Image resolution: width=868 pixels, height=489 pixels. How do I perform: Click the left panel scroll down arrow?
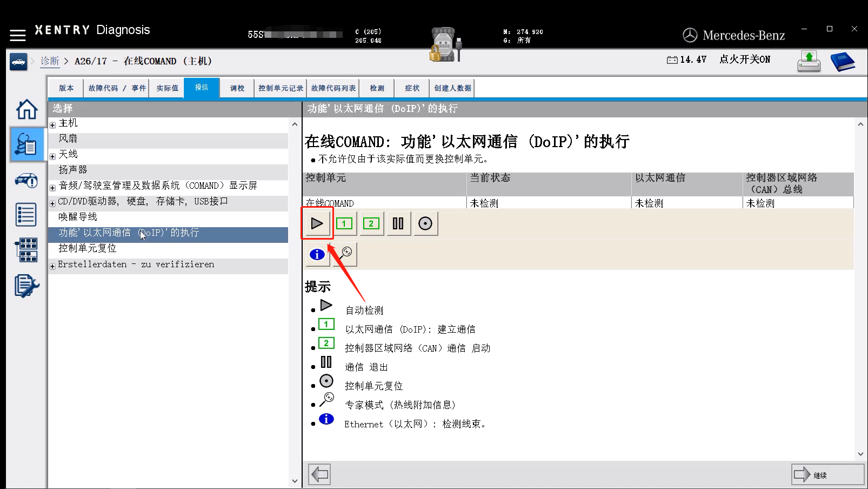pos(295,480)
